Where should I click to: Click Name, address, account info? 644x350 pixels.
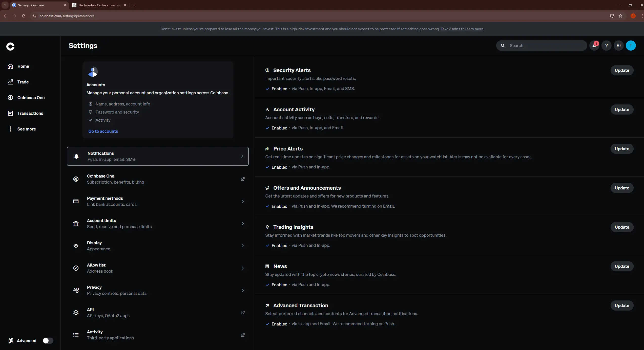point(123,104)
